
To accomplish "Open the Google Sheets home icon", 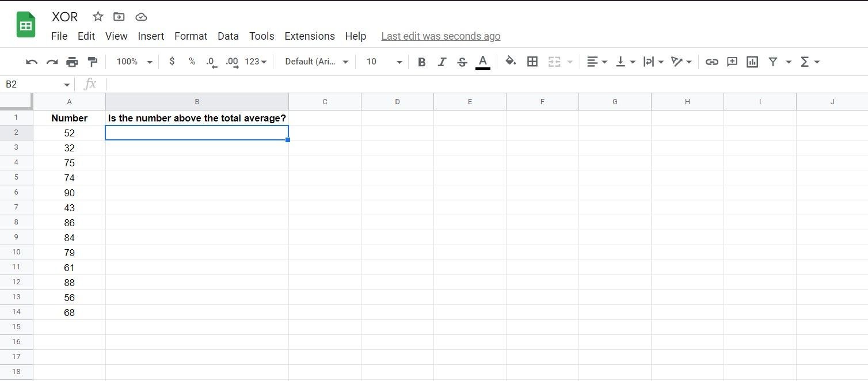I will pyautogui.click(x=26, y=25).
